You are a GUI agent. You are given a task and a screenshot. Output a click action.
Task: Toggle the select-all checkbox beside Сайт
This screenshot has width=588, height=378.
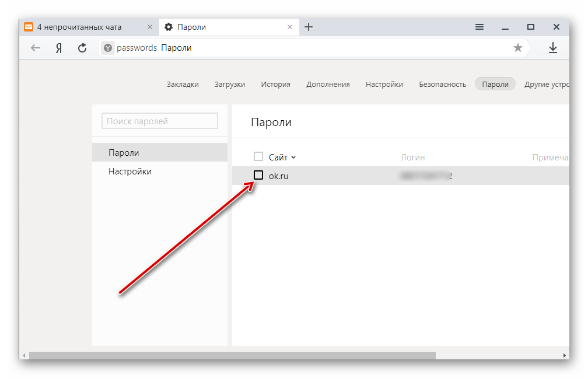[x=258, y=156]
